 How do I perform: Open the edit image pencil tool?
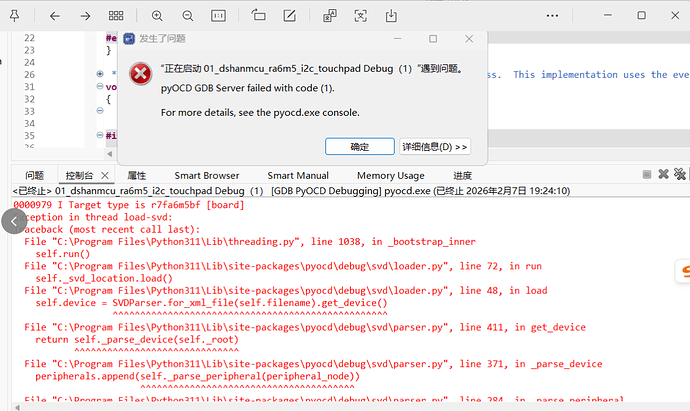coord(291,16)
